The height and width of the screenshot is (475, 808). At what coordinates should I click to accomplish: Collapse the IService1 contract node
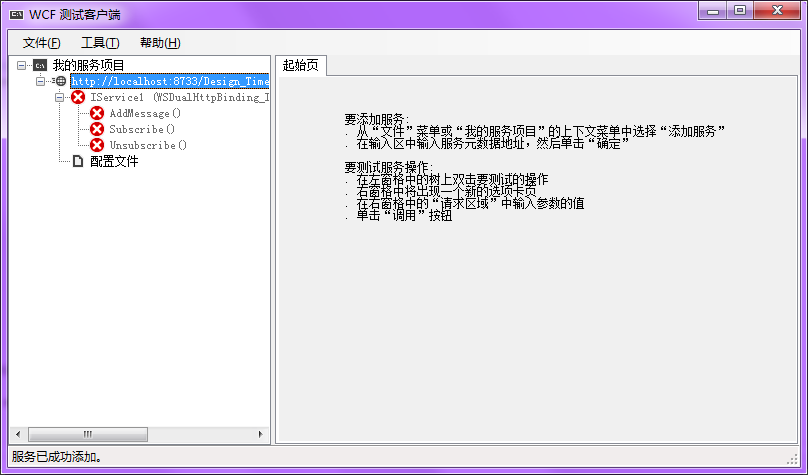click(59, 97)
